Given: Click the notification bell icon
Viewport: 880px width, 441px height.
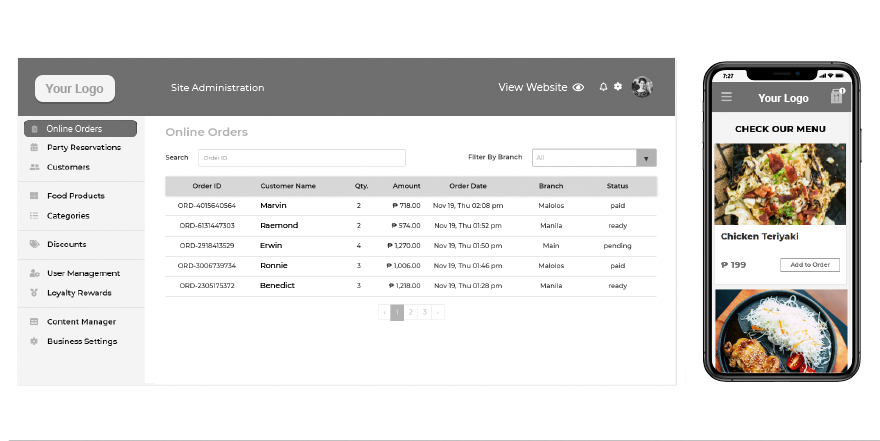Looking at the screenshot, I should click(x=603, y=87).
